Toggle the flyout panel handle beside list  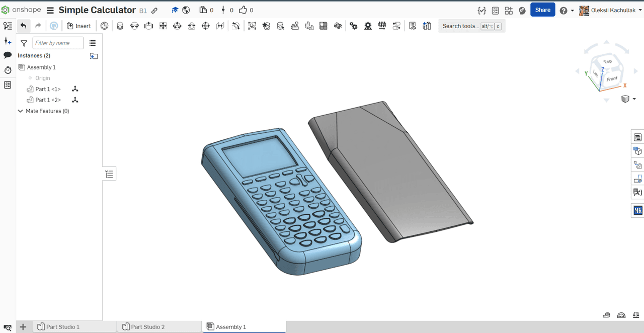109,174
